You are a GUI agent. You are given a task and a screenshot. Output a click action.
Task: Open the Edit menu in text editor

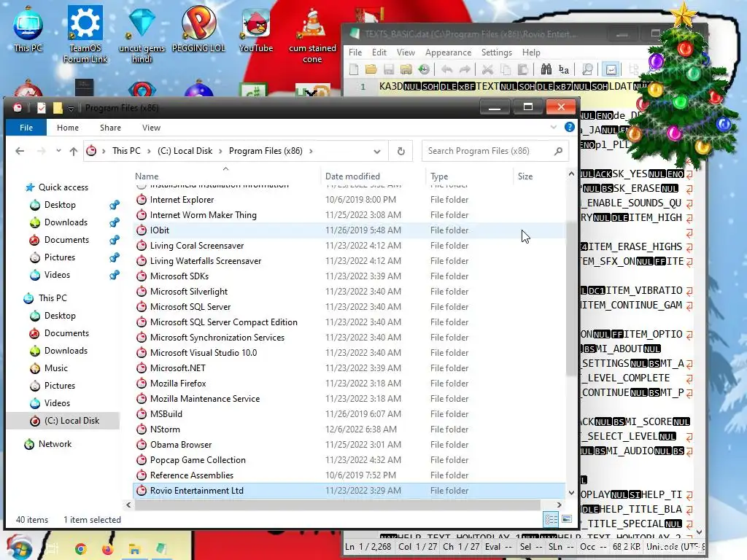[379, 52]
